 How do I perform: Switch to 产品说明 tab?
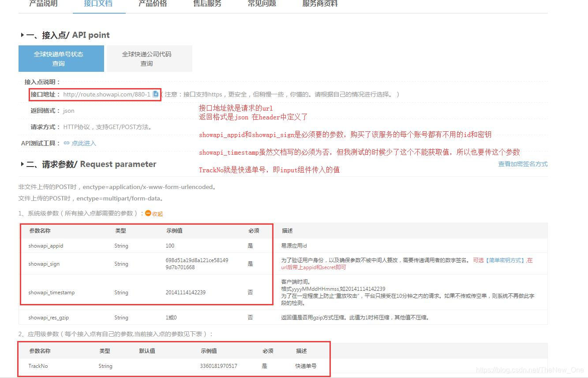[x=43, y=4]
